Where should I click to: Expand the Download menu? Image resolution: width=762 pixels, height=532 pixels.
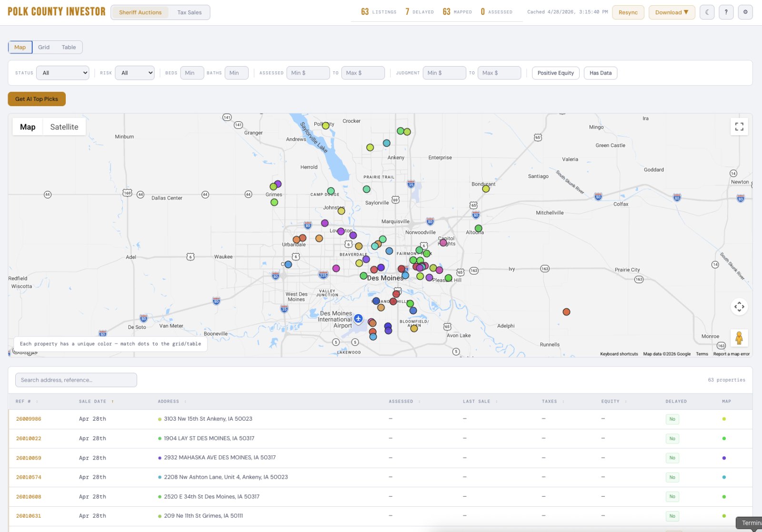click(x=672, y=12)
